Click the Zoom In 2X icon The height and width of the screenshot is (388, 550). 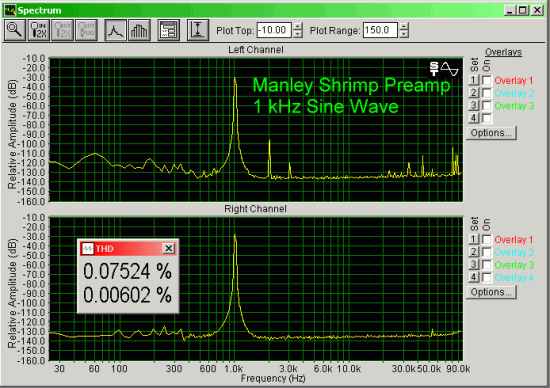point(39,30)
